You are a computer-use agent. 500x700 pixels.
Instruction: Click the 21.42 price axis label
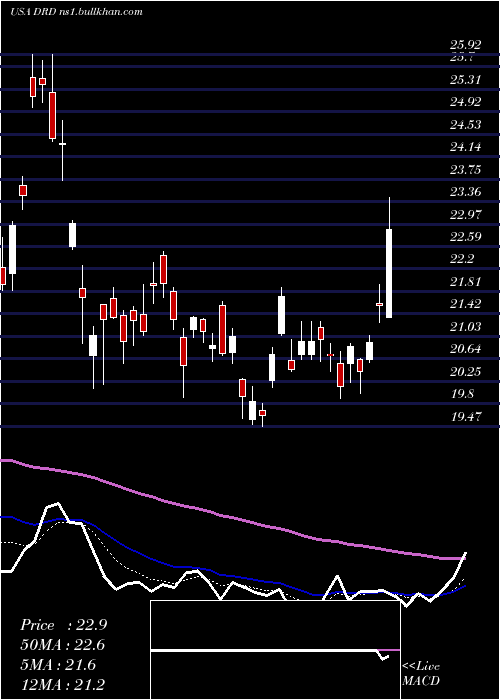(x=466, y=304)
